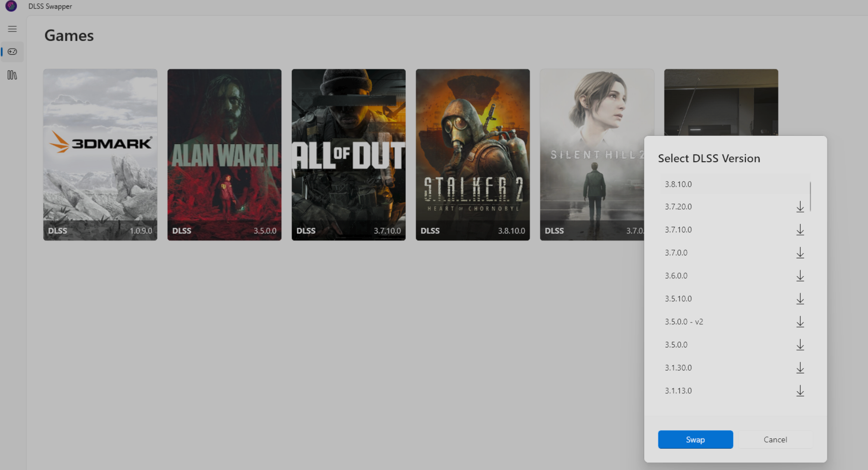Download DLSS version 3.1.30.0
The height and width of the screenshot is (470, 868).
click(800, 368)
